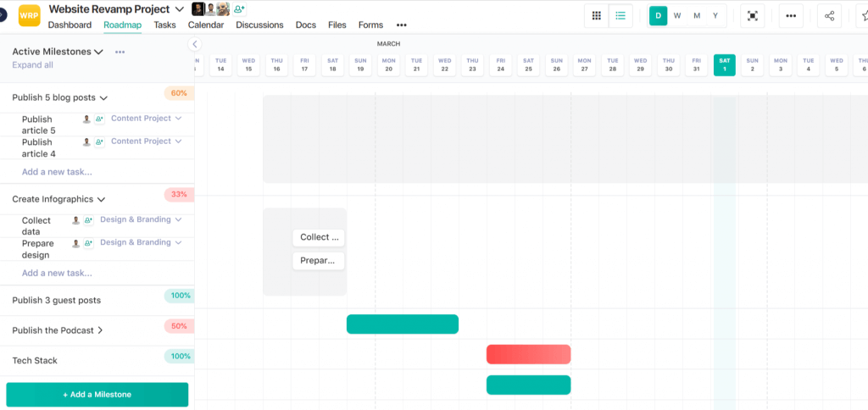The image size is (868, 410).
Task: Click assignee avatar on Publish article 5
Action: click(x=86, y=119)
